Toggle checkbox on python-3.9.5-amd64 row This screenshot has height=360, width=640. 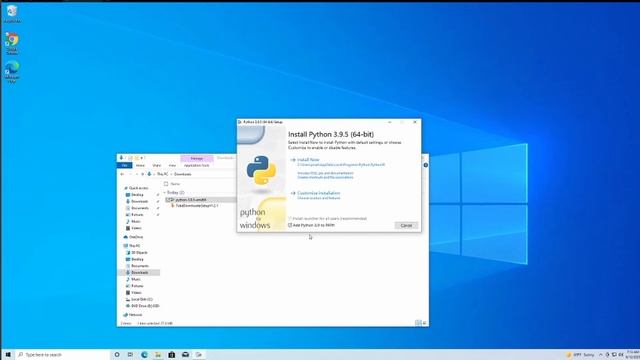click(167, 200)
